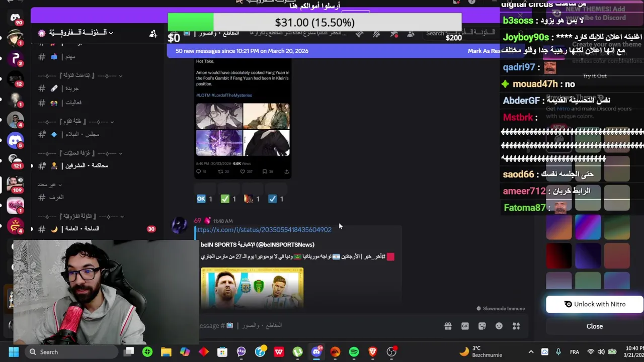Open the pink server icon with badge 1

[15, 205]
